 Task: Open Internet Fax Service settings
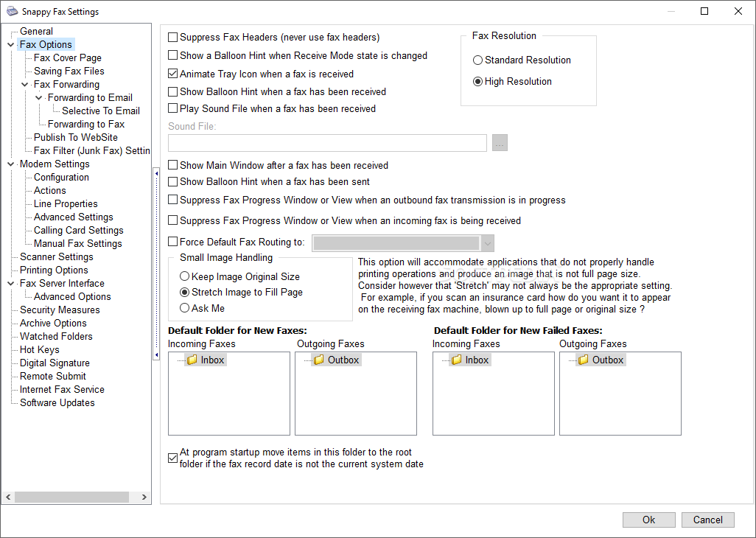pyautogui.click(x=62, y=389)
